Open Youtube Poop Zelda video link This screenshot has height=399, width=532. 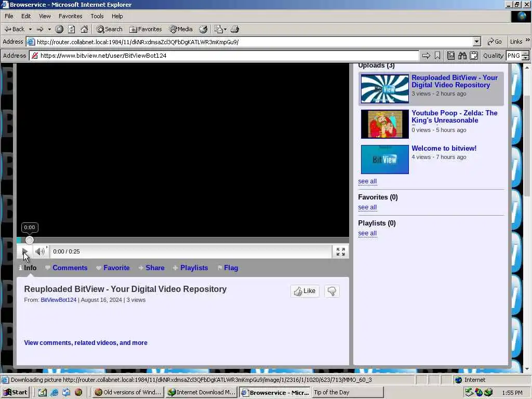[455, 117]
